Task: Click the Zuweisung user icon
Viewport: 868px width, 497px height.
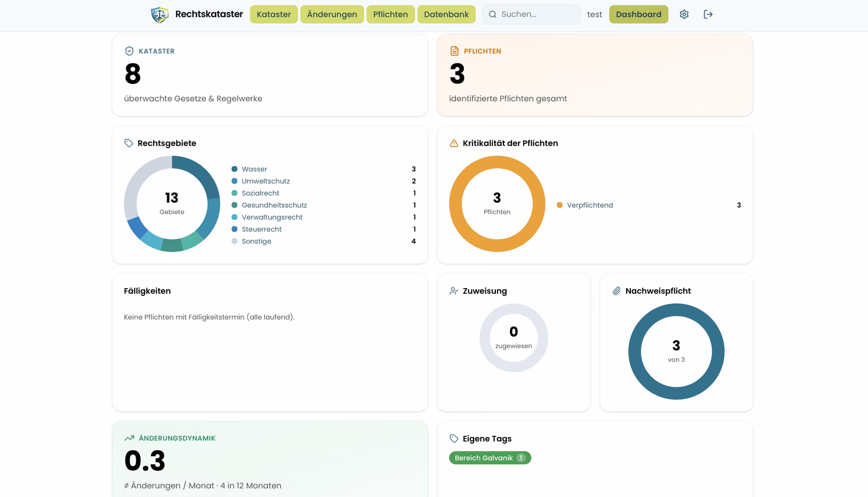Action: tap(454, 291)
